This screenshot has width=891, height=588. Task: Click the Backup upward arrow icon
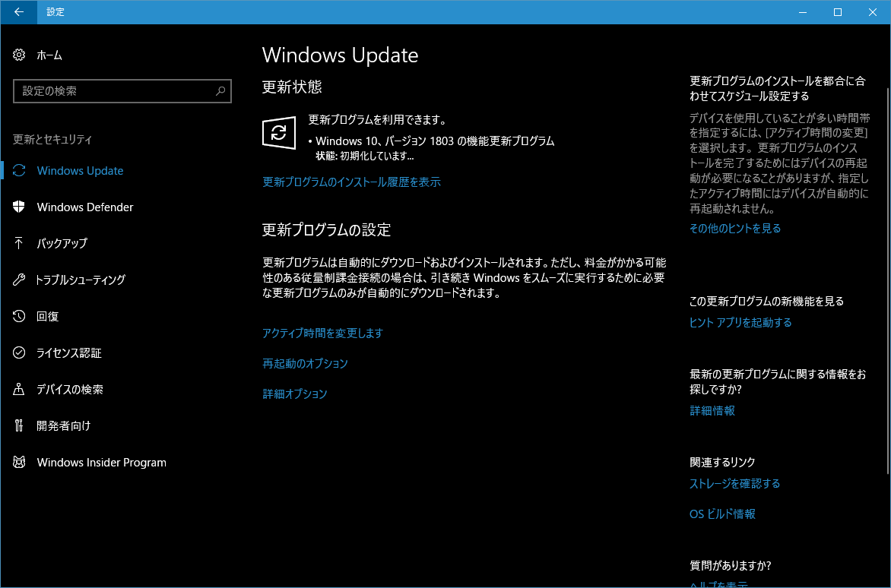(19, 243)
